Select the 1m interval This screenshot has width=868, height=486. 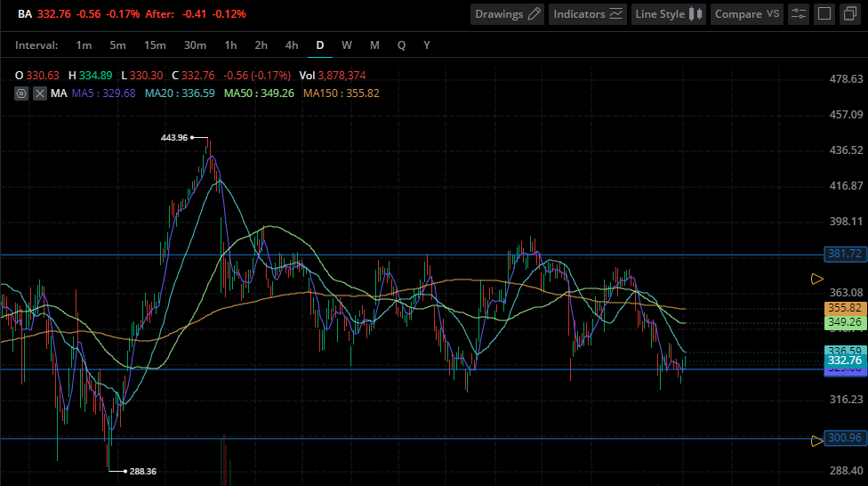84,45
